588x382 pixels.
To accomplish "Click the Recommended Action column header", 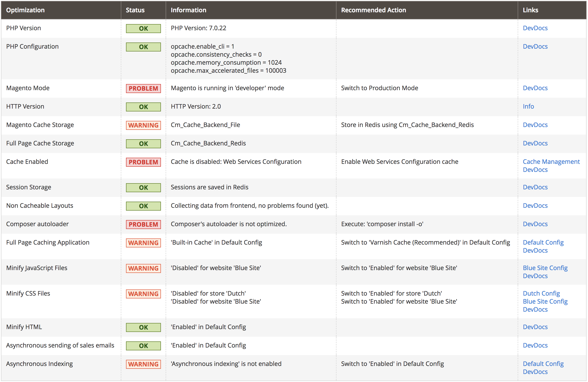I will click(x=373, y=10).
